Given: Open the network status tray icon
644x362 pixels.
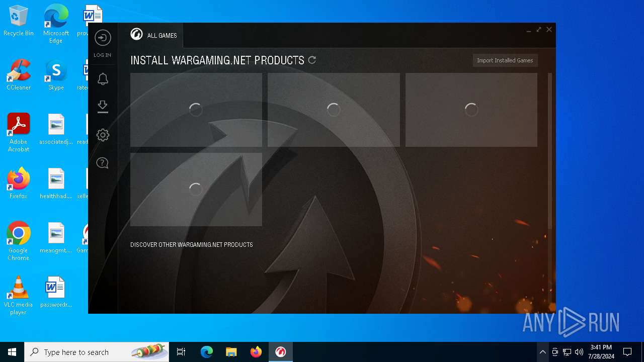Looking at the screenshot, I should coord(567,352).
